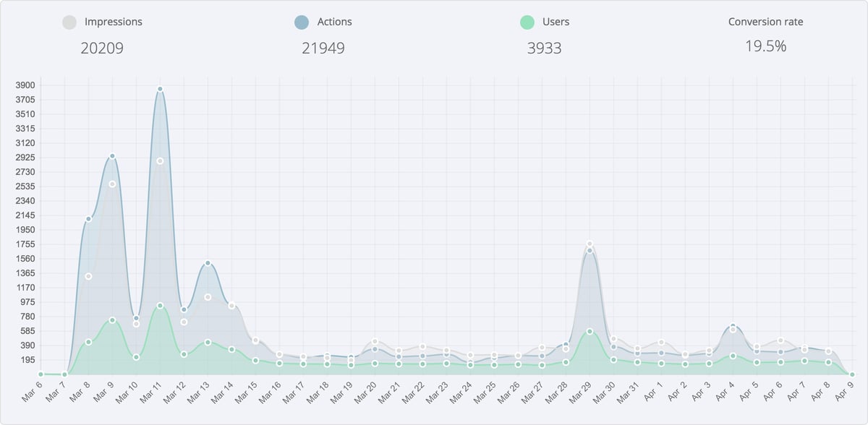Toggle the green Users legend circle
868x425 pixels.
pyautogui.click(x=527, y=22)
